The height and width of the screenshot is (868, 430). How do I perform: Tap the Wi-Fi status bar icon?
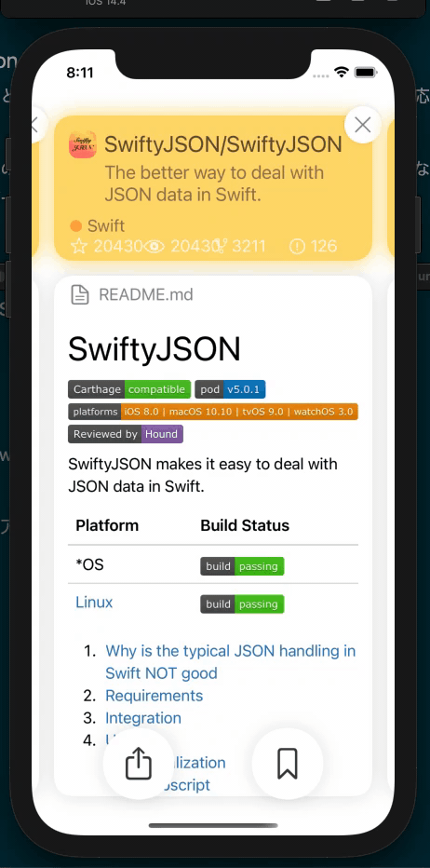pos(342,73)
